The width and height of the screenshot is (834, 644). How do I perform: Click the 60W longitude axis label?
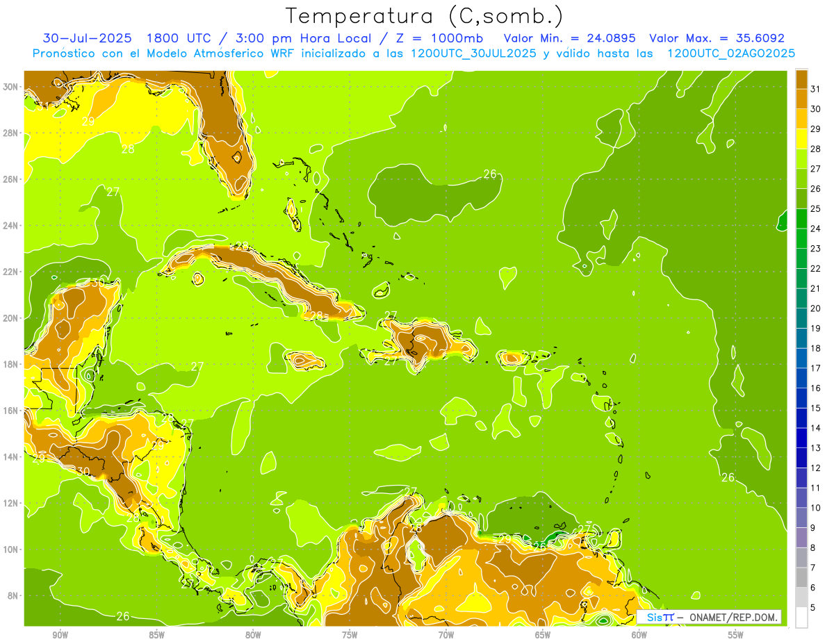tap(639, 635)
